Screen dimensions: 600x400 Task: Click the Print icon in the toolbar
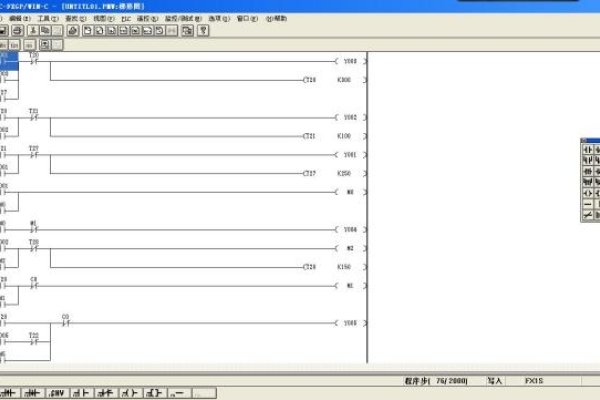[18, 31]
